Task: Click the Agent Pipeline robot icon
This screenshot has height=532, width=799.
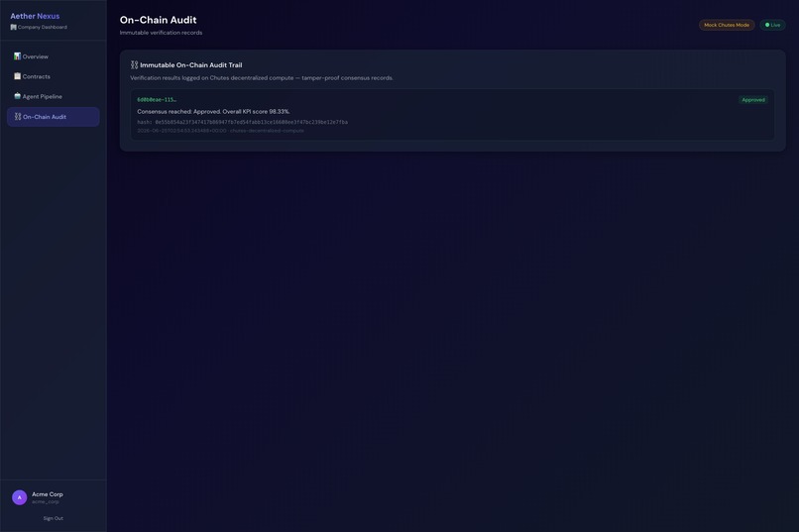Action: [x=17, y=96]
